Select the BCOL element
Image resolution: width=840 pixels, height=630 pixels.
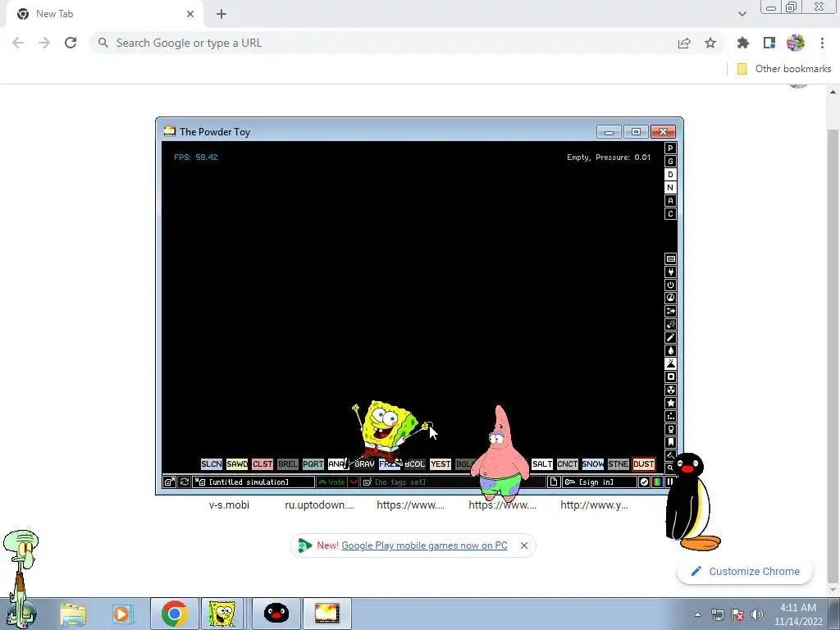click(414, 464)
